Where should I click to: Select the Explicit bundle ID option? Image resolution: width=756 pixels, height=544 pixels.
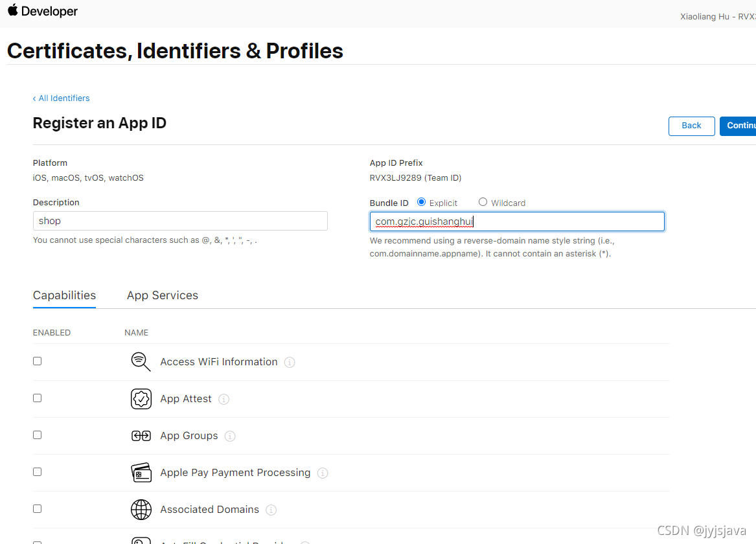422,202
